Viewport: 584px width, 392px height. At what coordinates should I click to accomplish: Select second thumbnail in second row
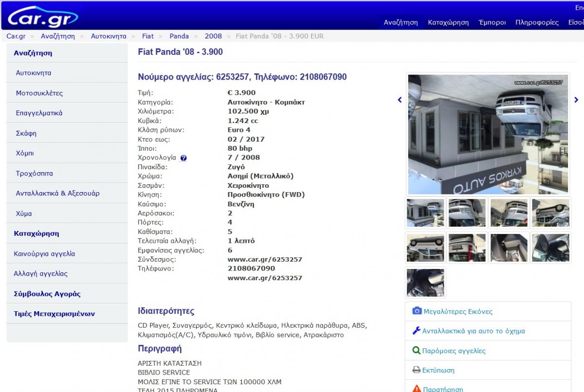click(x=467, y=248)
